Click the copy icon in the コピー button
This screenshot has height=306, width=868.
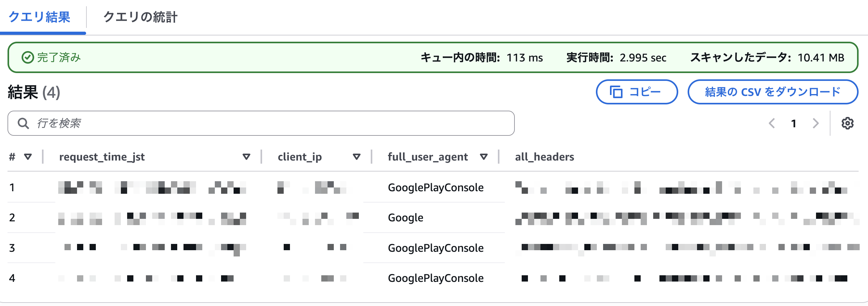click(x=616, y=92)
